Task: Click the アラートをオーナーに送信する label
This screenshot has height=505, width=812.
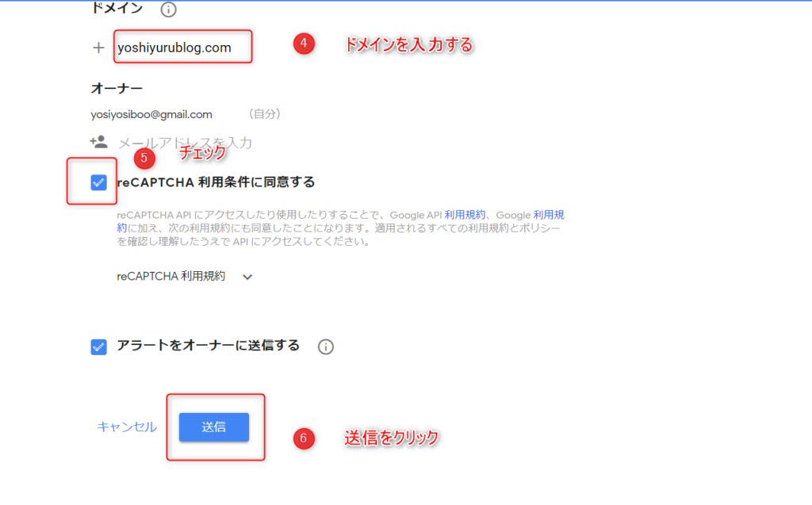Action: pos(209,346)
